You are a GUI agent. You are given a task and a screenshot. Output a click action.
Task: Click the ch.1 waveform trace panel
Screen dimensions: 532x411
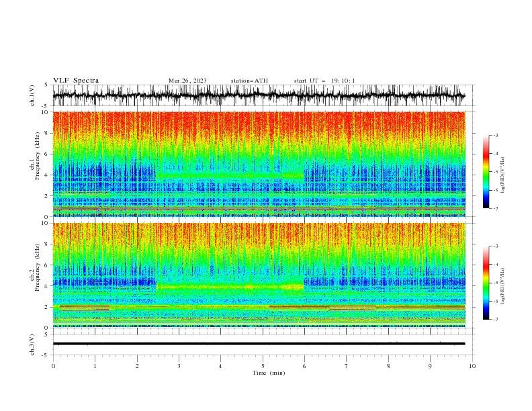[x=259, y=95]
